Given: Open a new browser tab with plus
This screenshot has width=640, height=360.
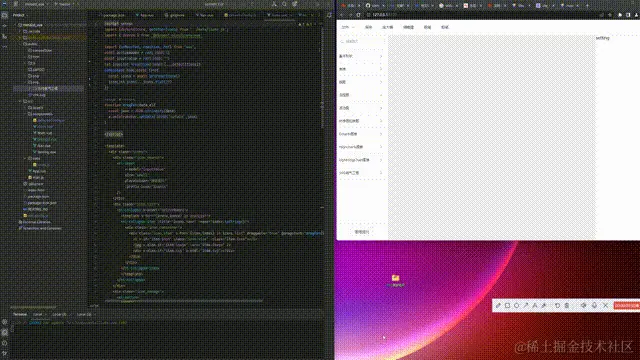Looking at the screenshot, I should (587, 6).
